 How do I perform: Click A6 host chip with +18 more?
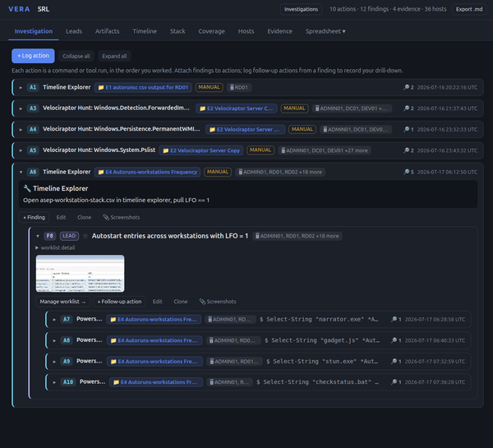point(280,172)
